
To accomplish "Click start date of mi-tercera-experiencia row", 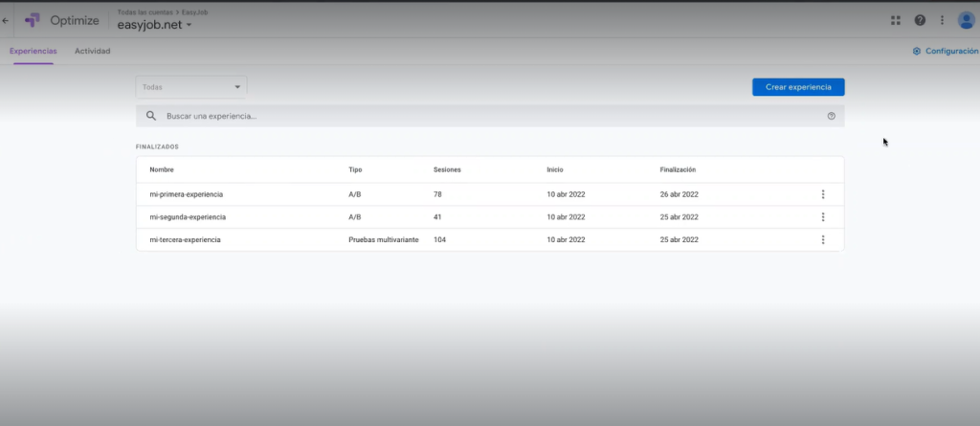I will click(566, 239).
